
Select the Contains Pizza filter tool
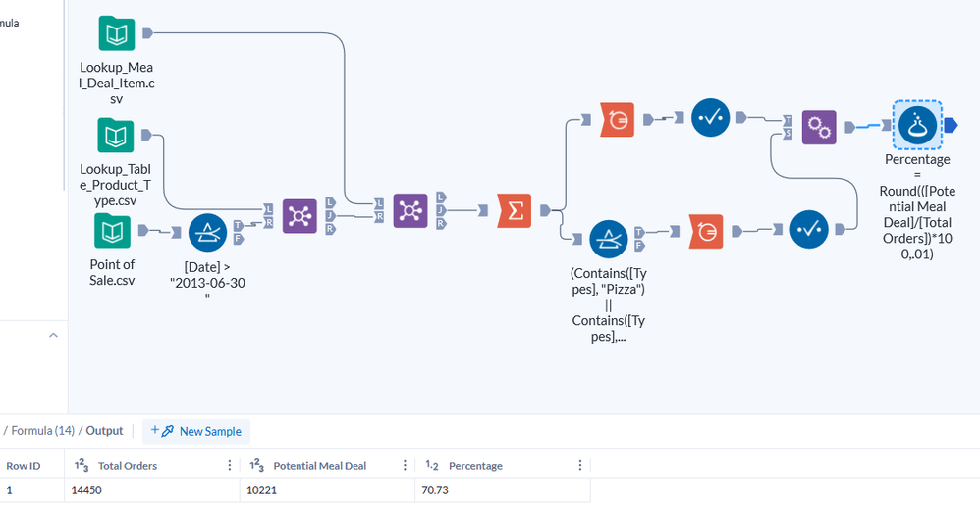[x=608, y=238]
